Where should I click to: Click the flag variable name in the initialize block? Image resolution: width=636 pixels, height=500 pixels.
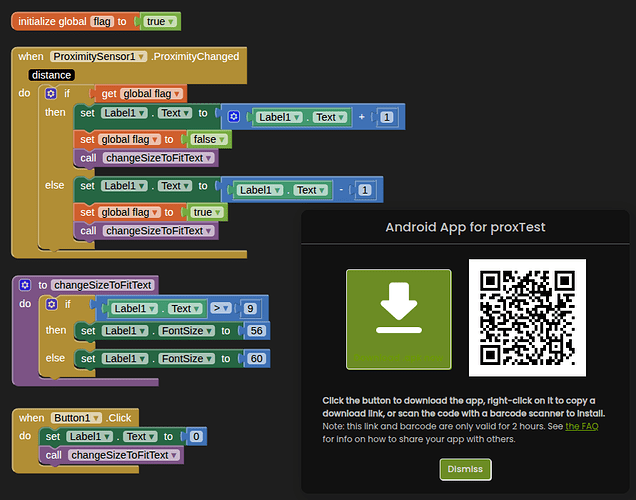(x=101, y=21)
